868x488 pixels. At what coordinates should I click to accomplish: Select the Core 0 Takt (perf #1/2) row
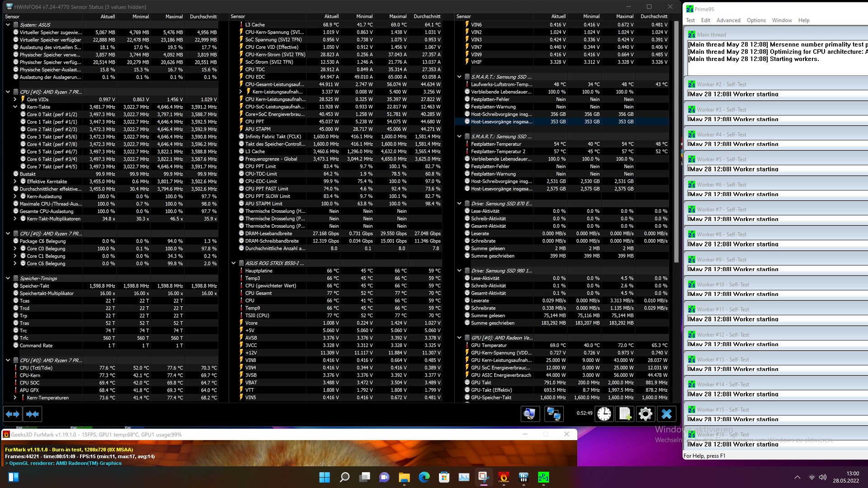(x=111, y=114)
